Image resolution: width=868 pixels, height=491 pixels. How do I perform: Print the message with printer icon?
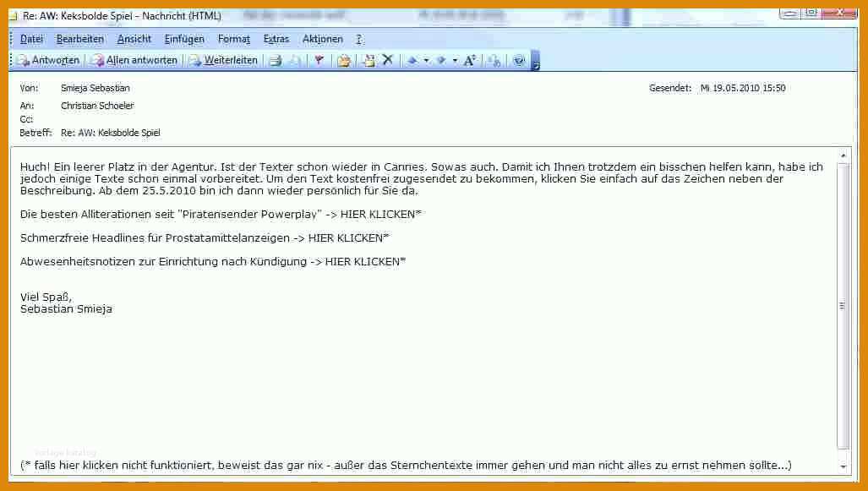(276, 61)
